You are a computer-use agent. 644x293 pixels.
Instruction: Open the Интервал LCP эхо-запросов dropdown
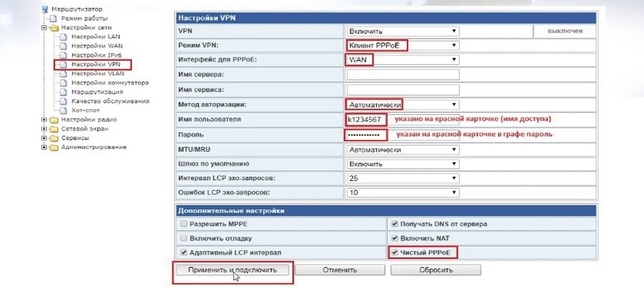[x=403, y=178]
